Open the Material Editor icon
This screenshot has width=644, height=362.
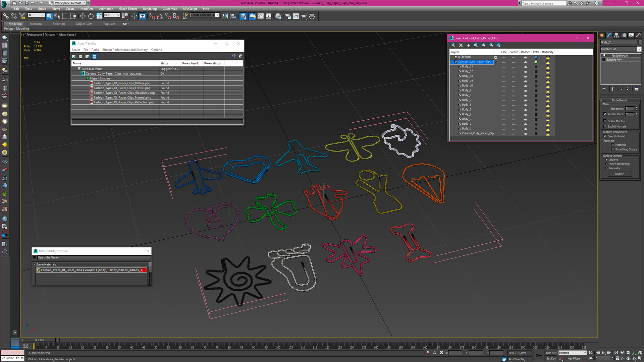[x=278, y=16]
